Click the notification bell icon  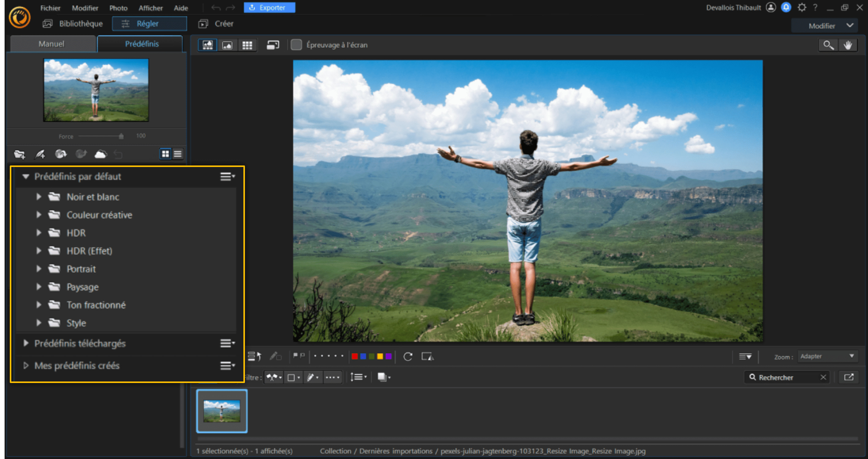pos(786,7)
